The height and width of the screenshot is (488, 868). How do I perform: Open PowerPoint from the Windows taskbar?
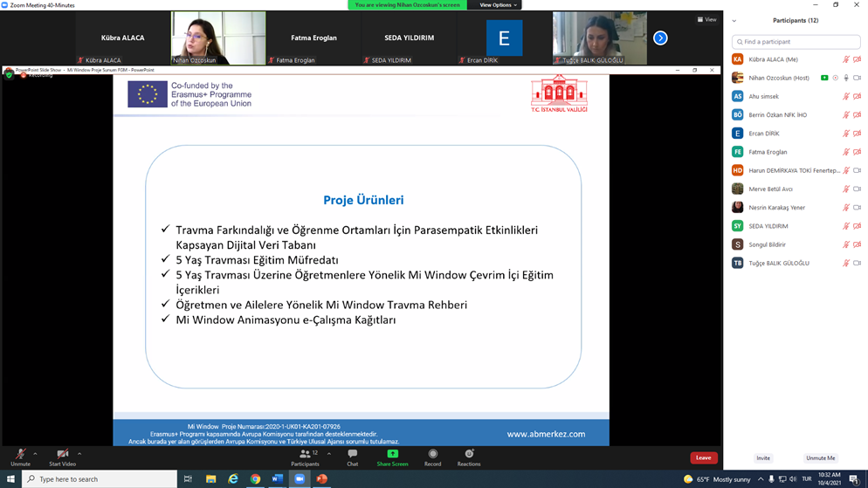[x=321, y=479]
